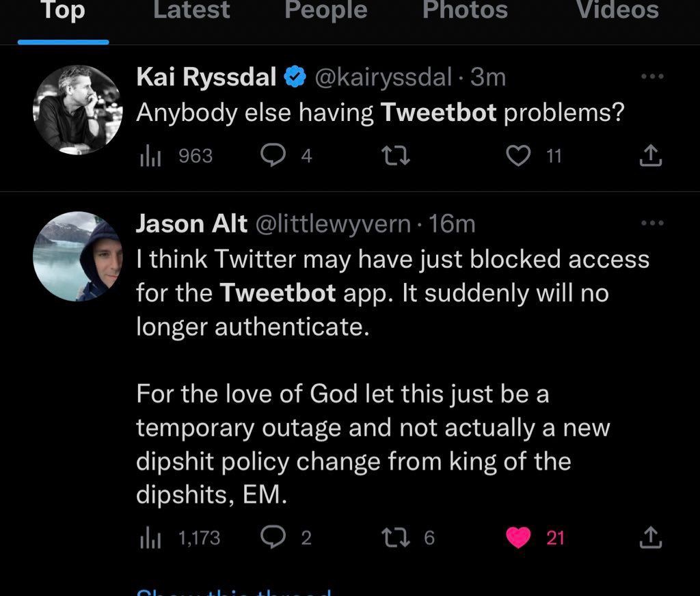Share Kai Ryssdal's tweet
This screenshot has height=596, width=700.
[650, 157]
